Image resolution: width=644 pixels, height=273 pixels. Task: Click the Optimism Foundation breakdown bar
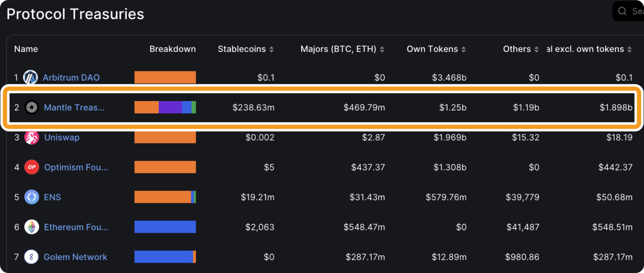[x=165, y=167]
